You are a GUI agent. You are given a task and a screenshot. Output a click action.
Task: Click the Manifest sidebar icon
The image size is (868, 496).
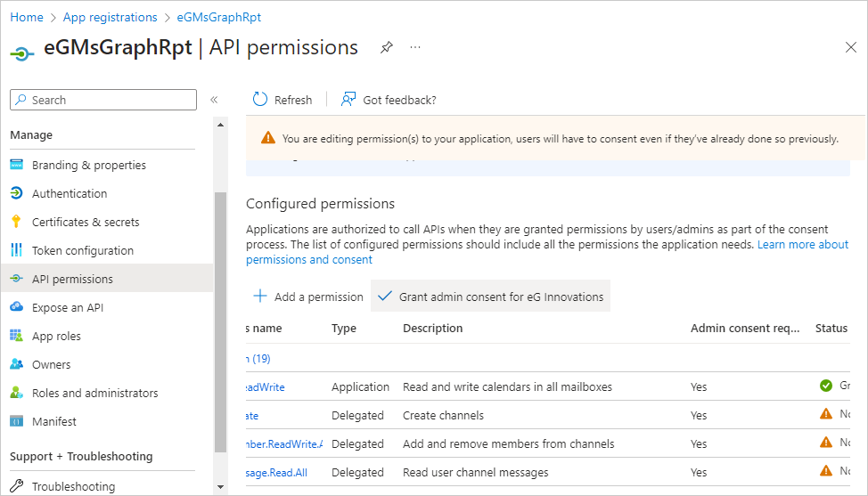[17, 421]
